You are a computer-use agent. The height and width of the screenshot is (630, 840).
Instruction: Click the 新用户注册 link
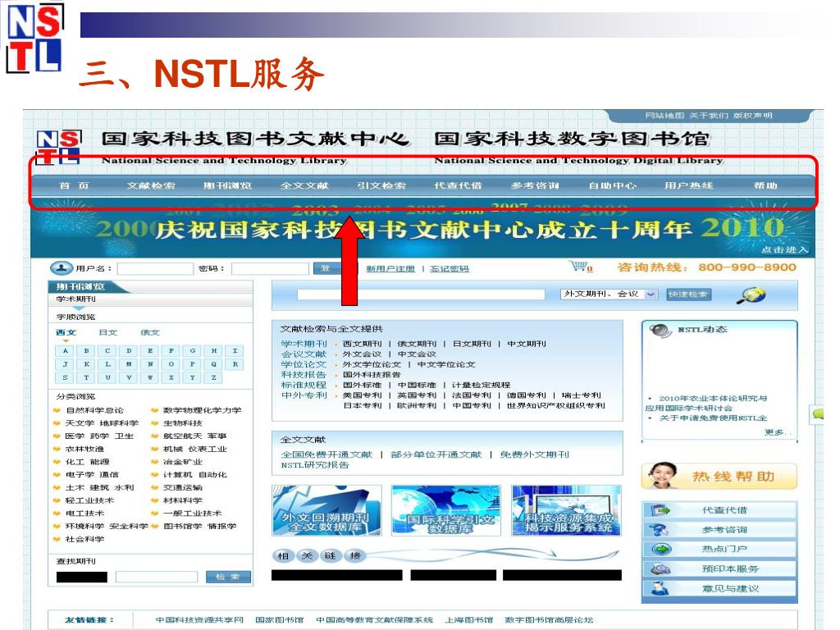click(390, 269)
